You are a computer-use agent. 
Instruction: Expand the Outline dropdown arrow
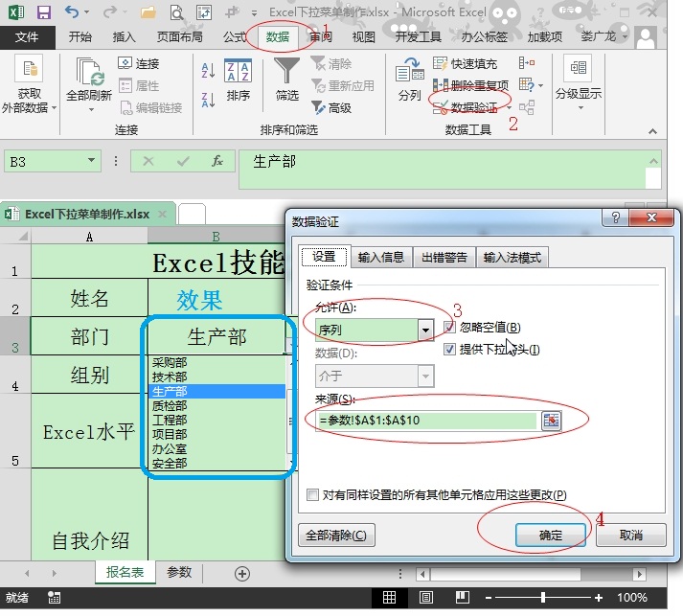581,107
